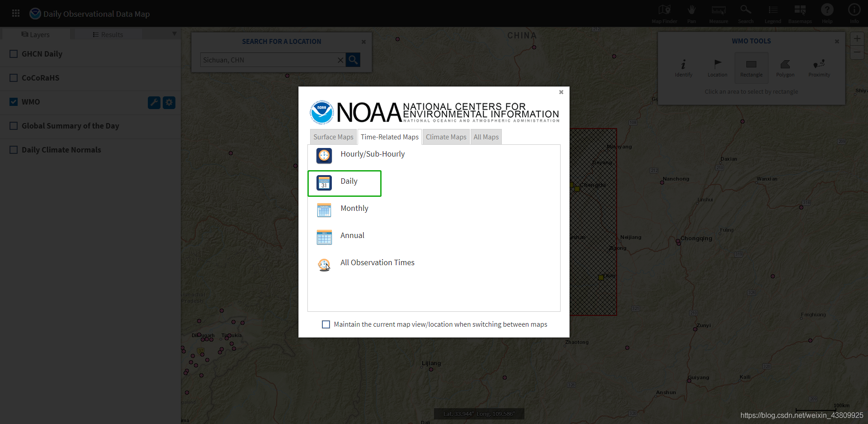Zoom in on the map
This screenshot has width=868, height=424.
(x=857, y=38)
